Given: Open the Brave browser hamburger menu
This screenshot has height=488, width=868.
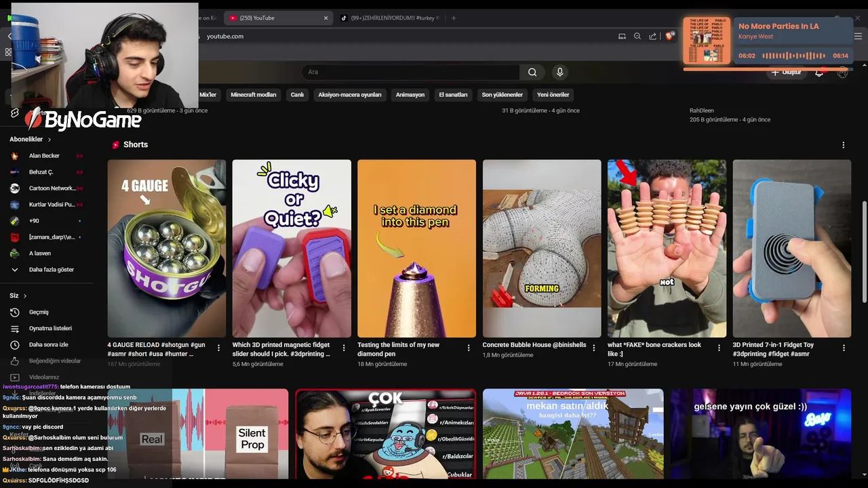Looking at the screenshot, I should (859, 37).
